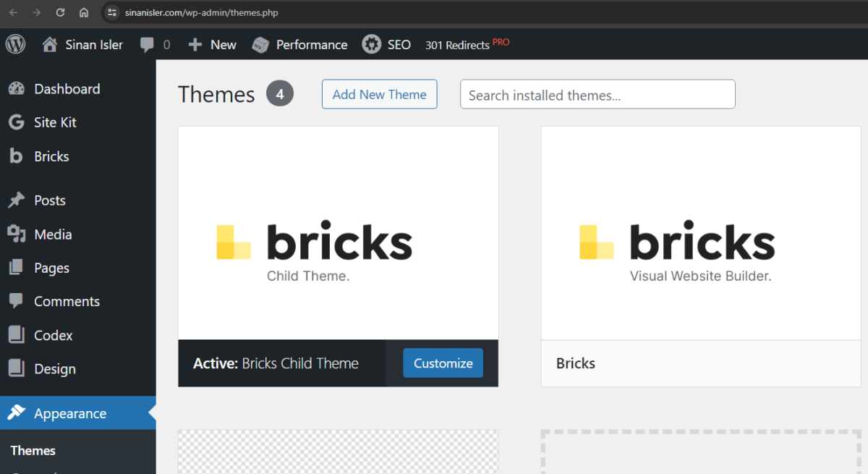Viewport: 868px width, 474px height.
Task: Click the Appearance paintbrush icon
Action: [15, 412]
